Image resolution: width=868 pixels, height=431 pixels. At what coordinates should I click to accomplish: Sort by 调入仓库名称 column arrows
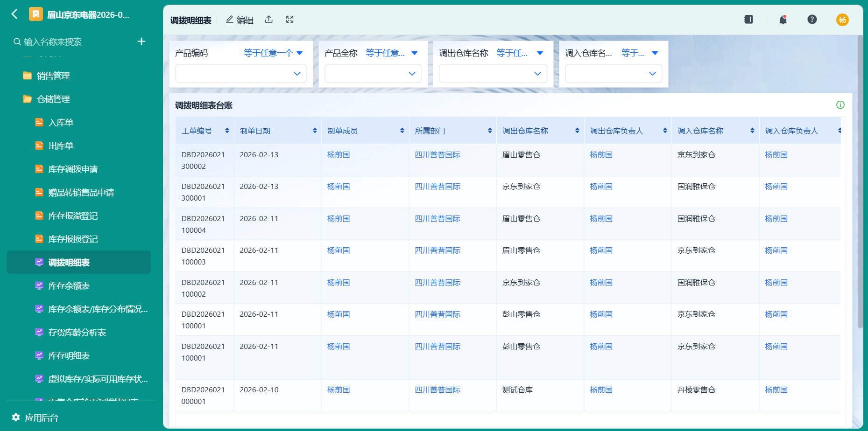[x=752, y=131]
